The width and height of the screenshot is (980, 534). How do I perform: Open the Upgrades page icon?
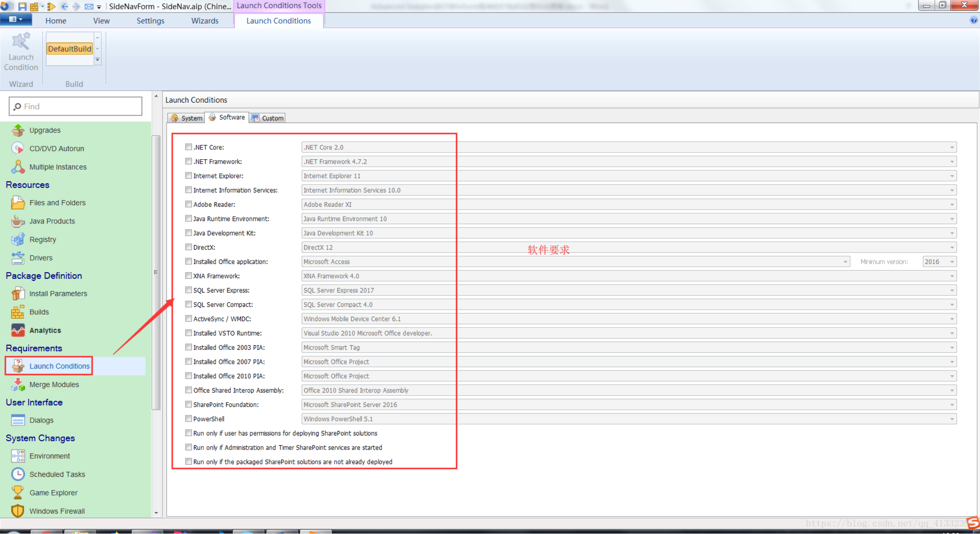(18, 130)
